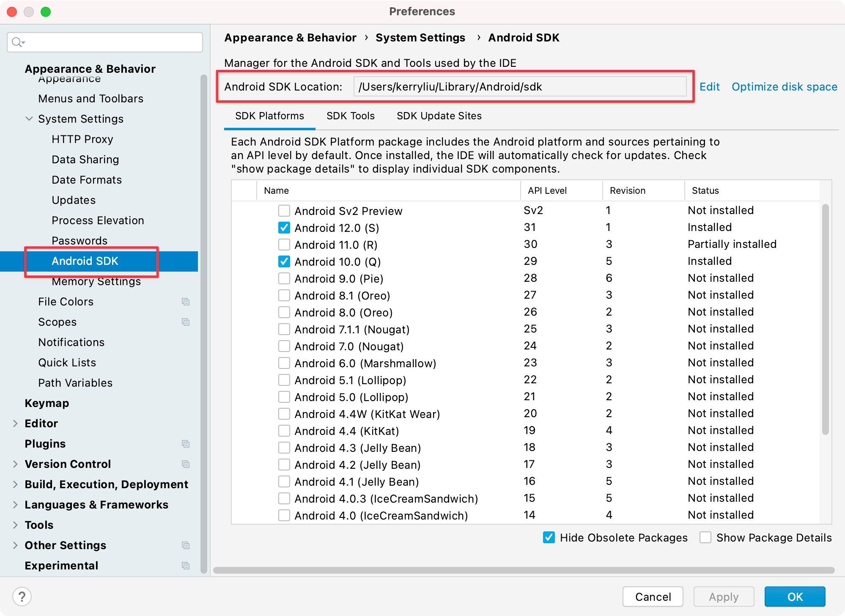Viewport: 845px width, 616px height.
Task: Switch to the SDK Tools tab
Action: 350,116
